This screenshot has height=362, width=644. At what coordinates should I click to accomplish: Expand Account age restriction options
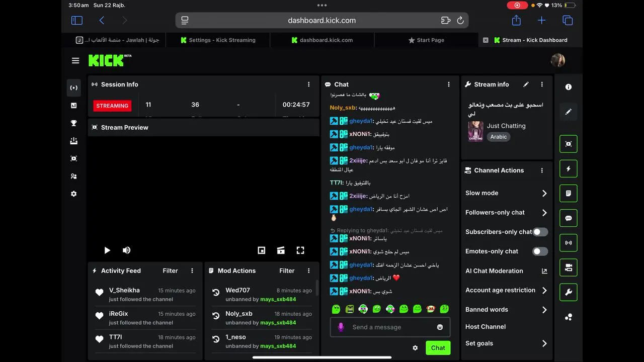(544, 290)
